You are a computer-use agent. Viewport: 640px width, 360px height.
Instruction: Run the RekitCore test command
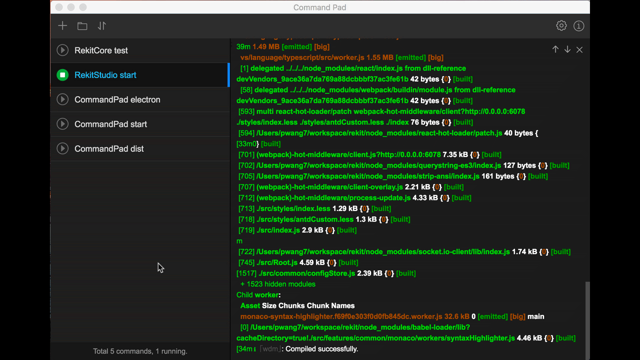coord(62,50)
